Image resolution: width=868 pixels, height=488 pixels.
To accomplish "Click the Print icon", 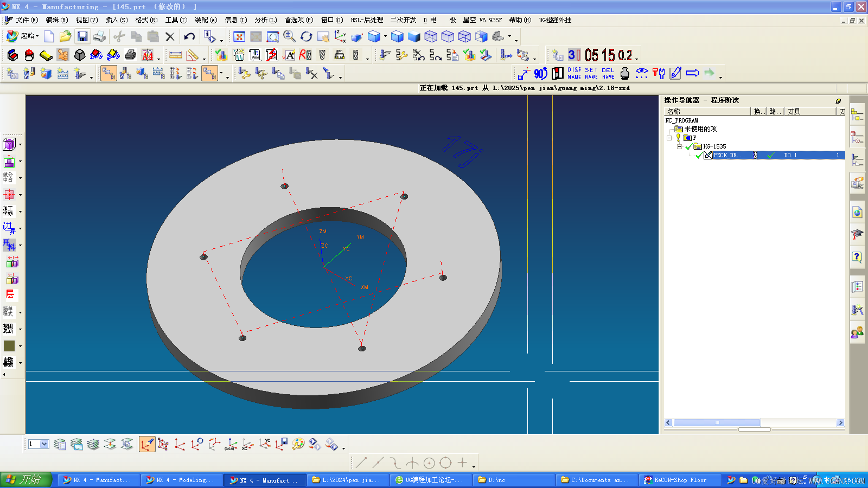I will 99,36.
